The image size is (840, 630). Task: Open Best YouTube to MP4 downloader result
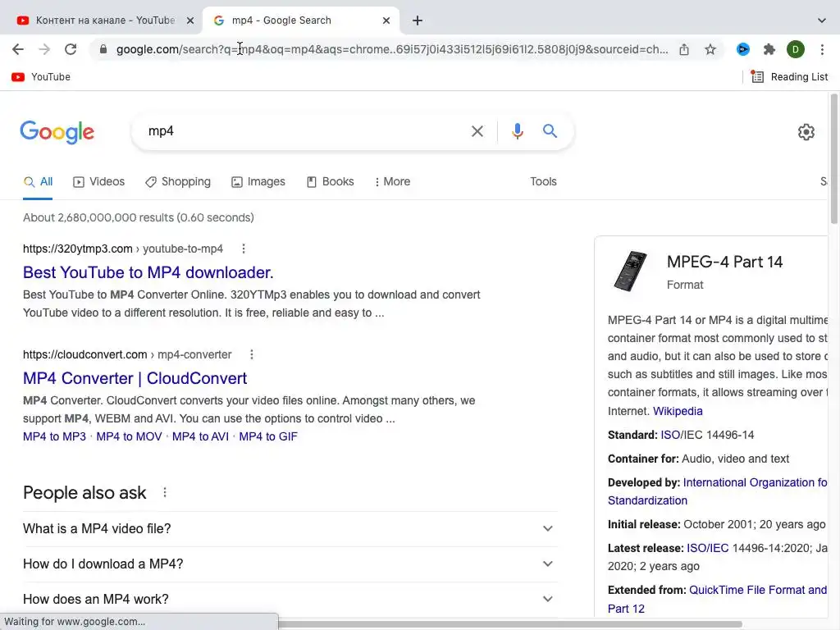(x=148, y=272)
